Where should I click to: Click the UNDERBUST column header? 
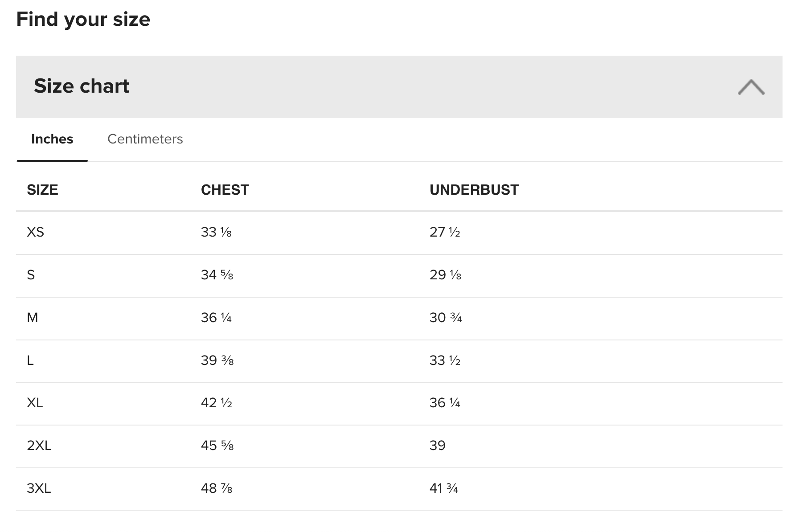coord(474,190)
